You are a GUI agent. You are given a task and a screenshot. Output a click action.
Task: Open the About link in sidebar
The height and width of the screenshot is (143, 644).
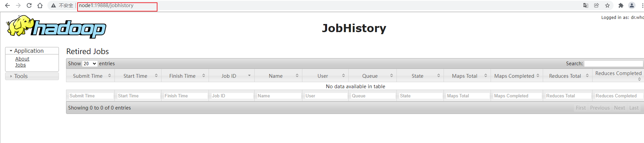coord(22,59)
